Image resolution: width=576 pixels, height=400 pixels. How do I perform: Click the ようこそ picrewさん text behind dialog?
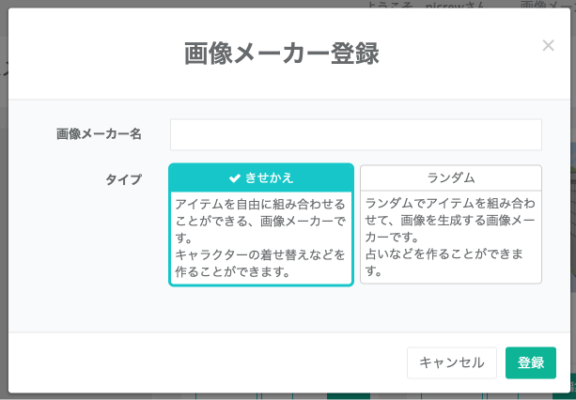tap(427, 4)
